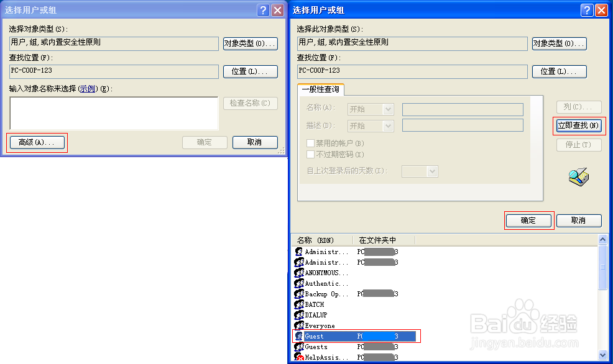Toggle the 禁用的帐户(B) checkbox
This screenshot has width=613, height=364.
[310, 143]
